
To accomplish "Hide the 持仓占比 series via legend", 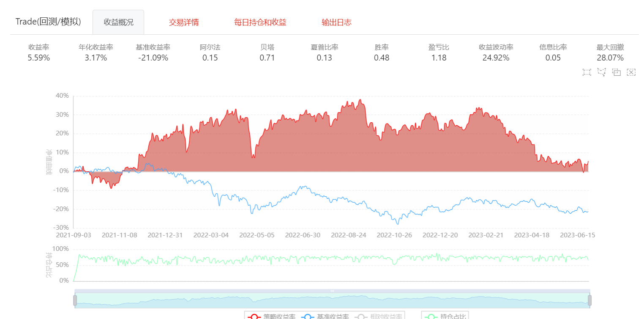I will click(445, 316).
